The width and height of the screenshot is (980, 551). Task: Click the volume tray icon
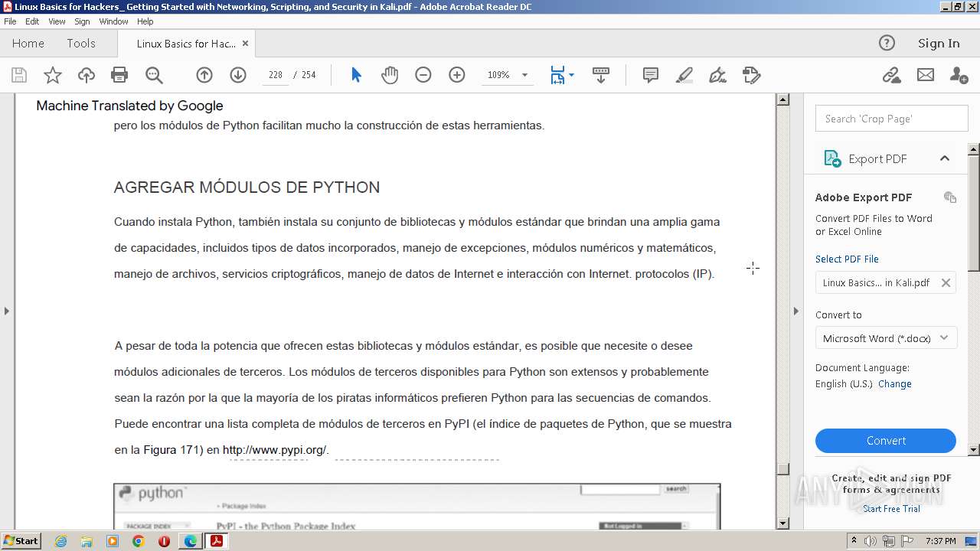pos(869,541)
